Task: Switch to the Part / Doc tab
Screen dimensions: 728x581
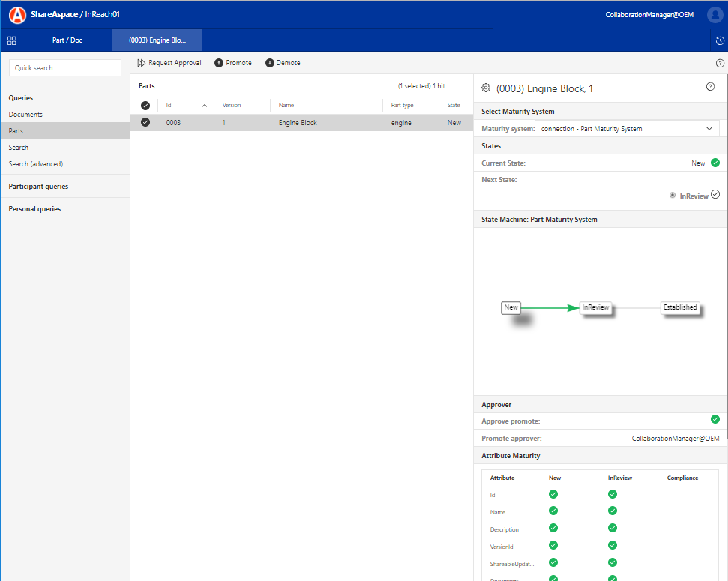Action: pyautogui.click(x=67, y=40)
